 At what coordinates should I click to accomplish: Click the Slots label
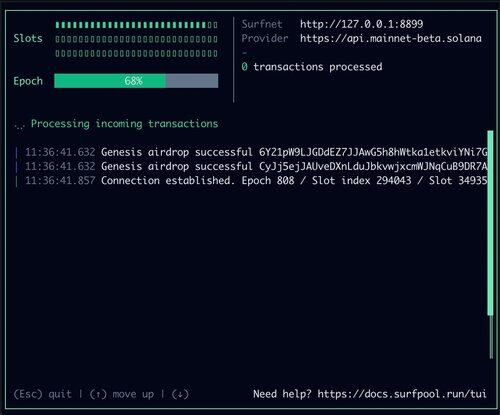click(x=28, y=38)
